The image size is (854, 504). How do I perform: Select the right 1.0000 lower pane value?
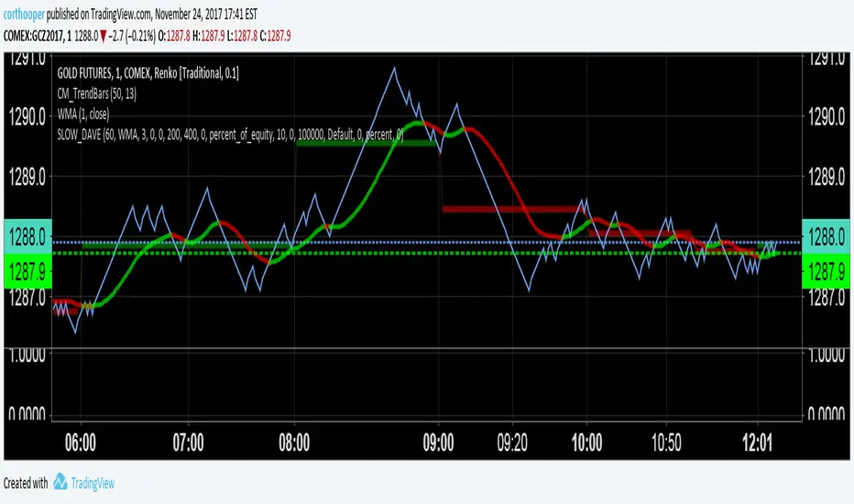tap(827, 355)
